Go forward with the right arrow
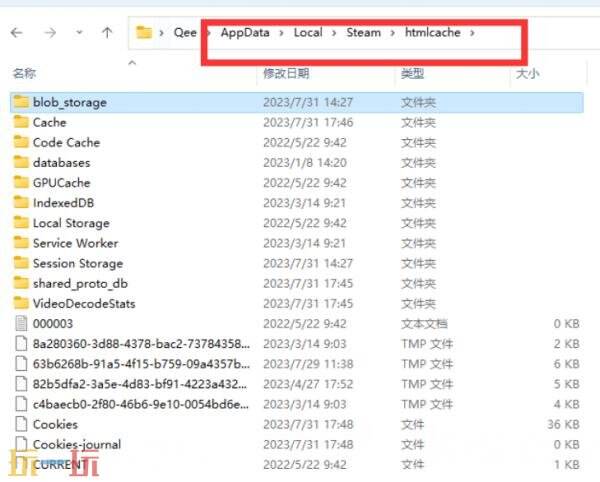The height and width of the screenshot is (482, 600). (x=50, y=33)
